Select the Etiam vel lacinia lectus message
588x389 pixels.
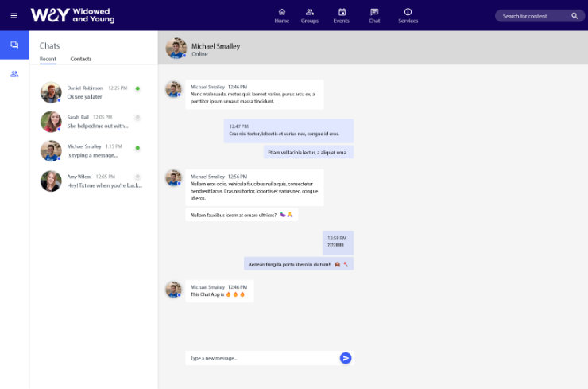pos(308,152)
